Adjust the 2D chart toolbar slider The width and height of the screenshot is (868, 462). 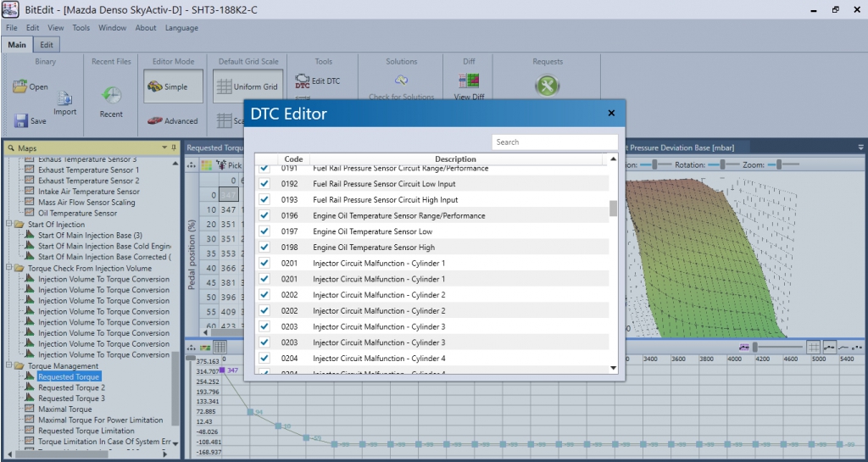pos(776,347)
